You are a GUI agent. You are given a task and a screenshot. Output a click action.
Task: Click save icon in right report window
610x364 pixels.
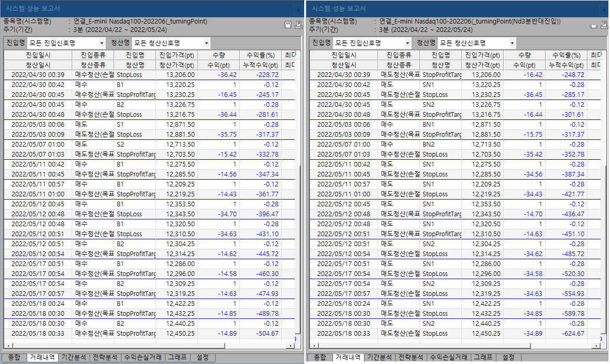(593, 25)
